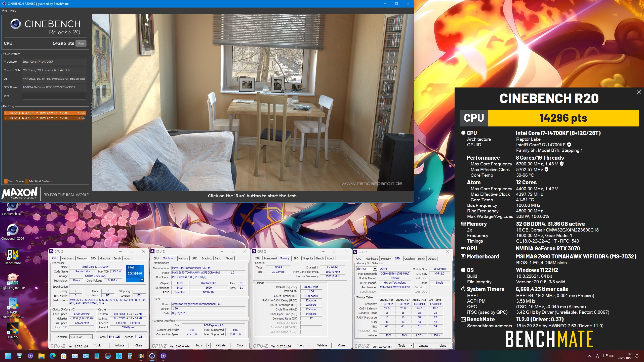Run the Cinebench CPU test

81,43
